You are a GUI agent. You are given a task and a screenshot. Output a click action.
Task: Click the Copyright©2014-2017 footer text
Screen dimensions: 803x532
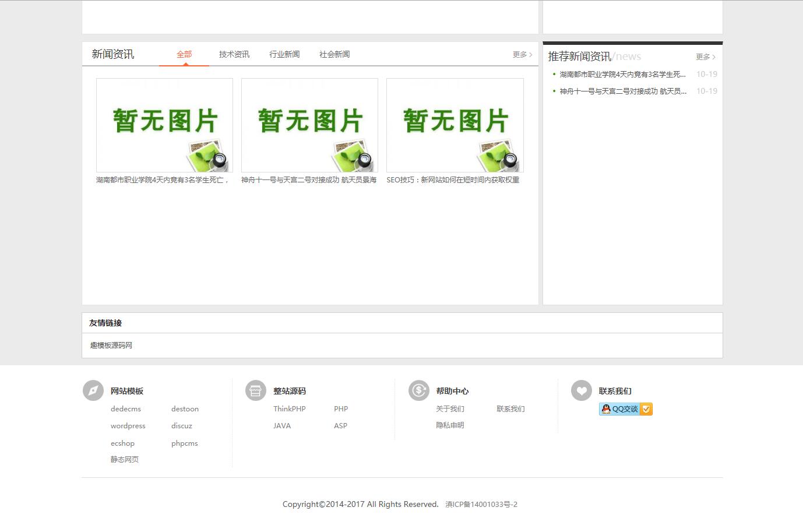click(361, 505)
